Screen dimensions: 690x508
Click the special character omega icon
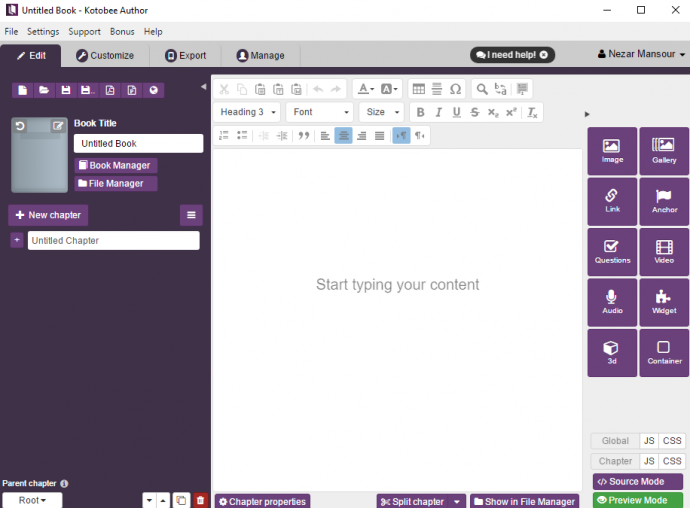pos(455,89)
